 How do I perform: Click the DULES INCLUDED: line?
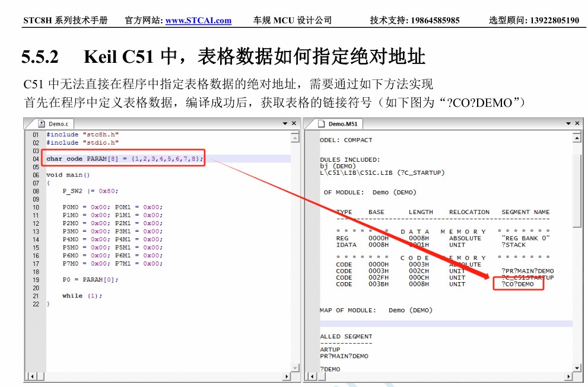[350, 159]
